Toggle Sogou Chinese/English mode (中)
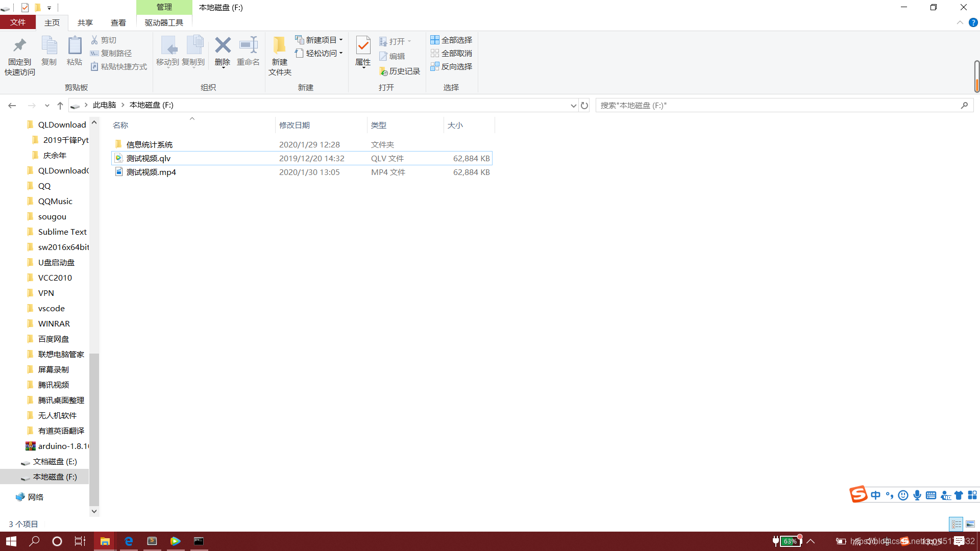 point(876,495)
